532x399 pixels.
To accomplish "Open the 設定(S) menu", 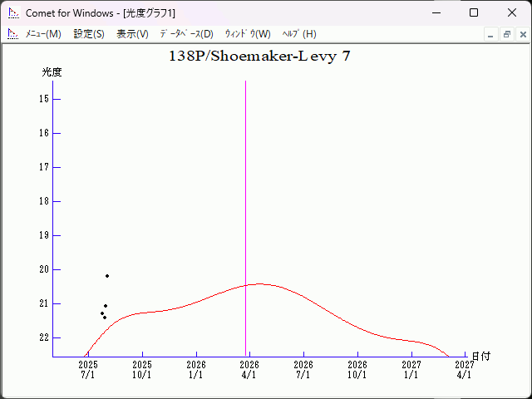I will pos(89,34).
